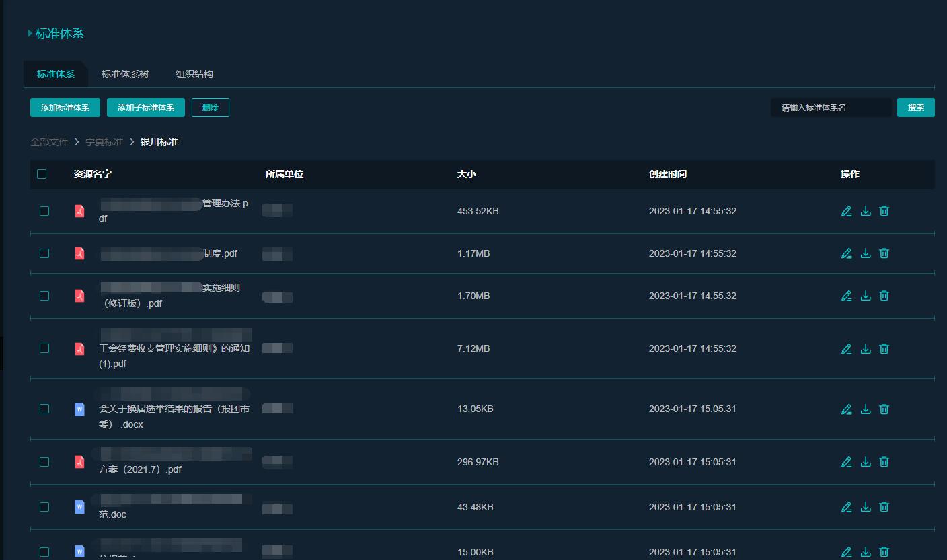The image size is (947, 560).
Task: Click the 搜索 button
Action: click(916, 108)
